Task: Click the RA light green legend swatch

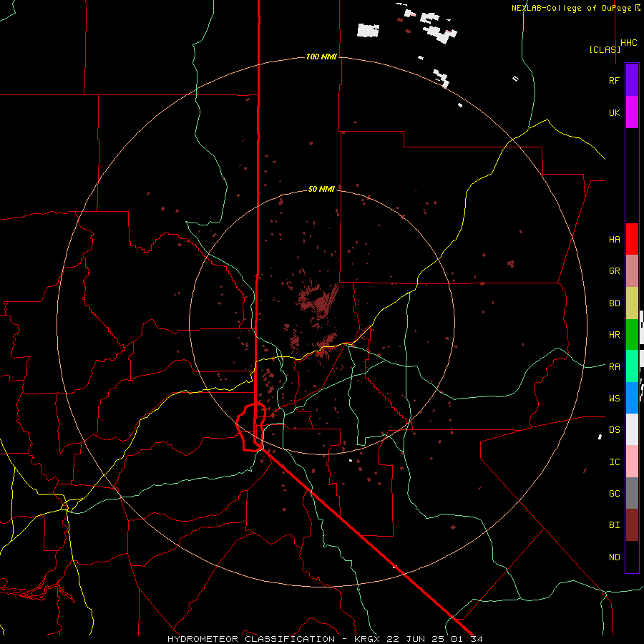Action: pyautogui.click(x=632, y=366)
